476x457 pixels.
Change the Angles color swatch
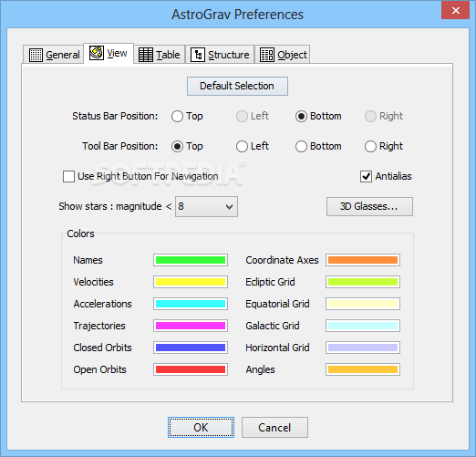[363, 369]
